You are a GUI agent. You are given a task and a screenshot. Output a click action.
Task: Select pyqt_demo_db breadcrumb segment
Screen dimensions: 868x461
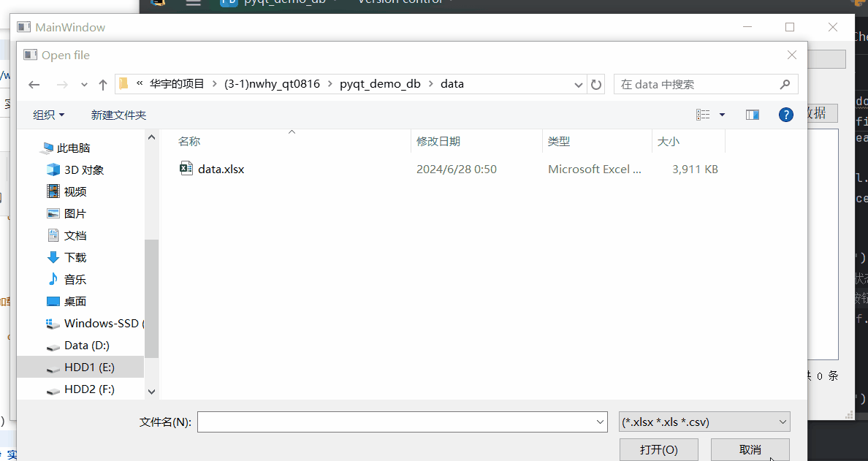[x=381, y=84]
